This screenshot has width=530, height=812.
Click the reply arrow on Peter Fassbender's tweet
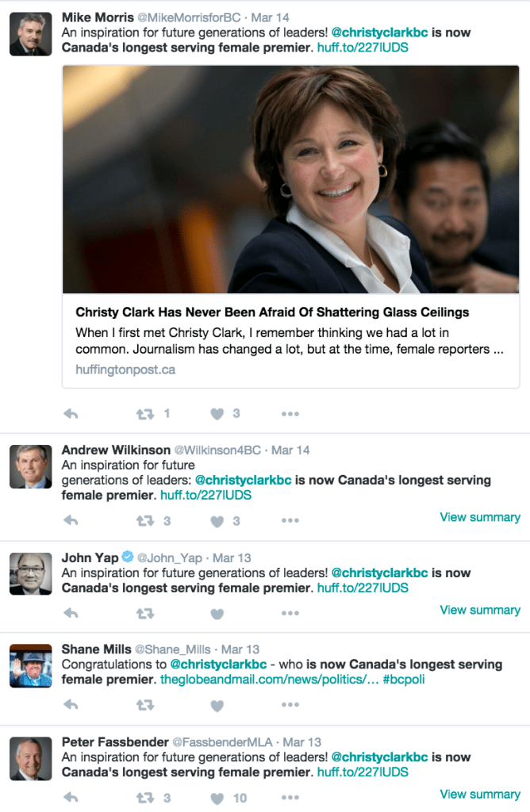point(71,799)
